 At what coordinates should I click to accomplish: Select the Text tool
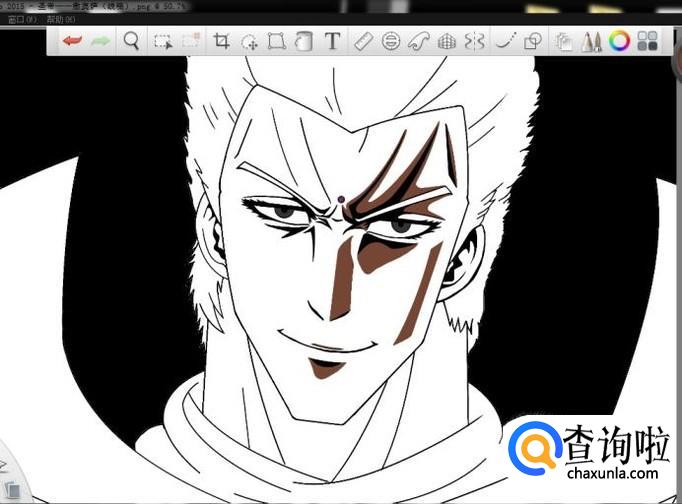[333, 41]
